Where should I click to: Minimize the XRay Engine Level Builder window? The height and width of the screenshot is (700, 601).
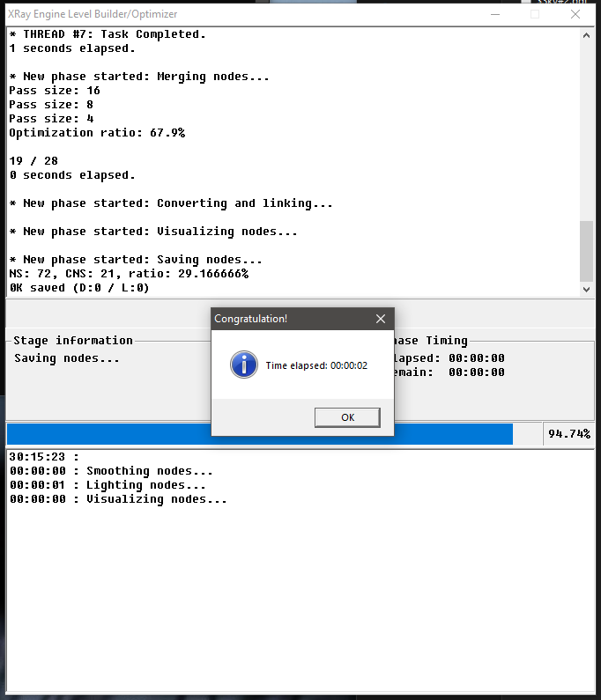(x=495, y=14)
